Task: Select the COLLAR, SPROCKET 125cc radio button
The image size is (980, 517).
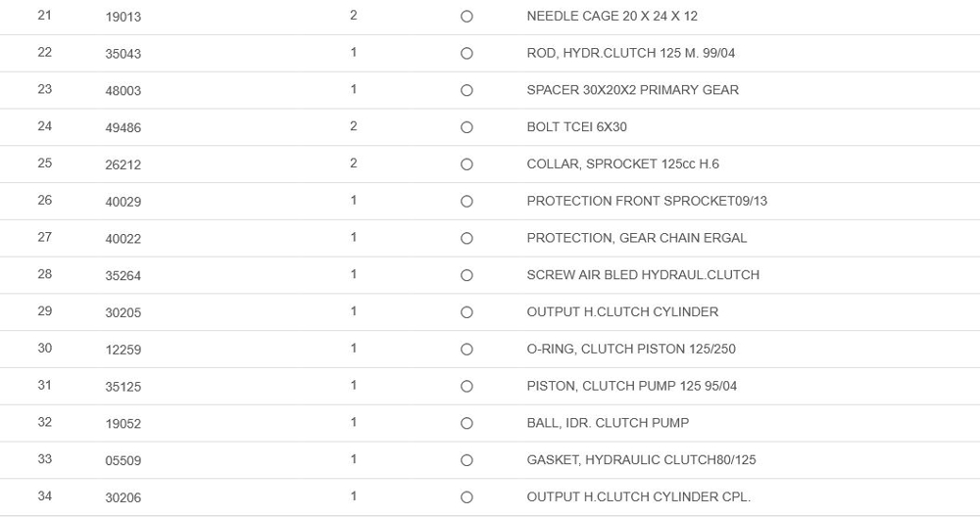Action: (466, 164)
